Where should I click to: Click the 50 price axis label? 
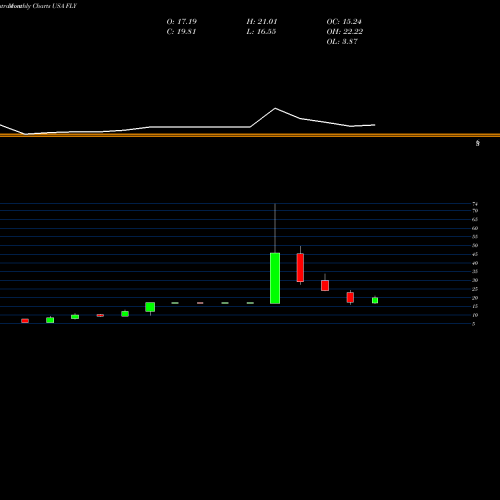pos(475,245)
